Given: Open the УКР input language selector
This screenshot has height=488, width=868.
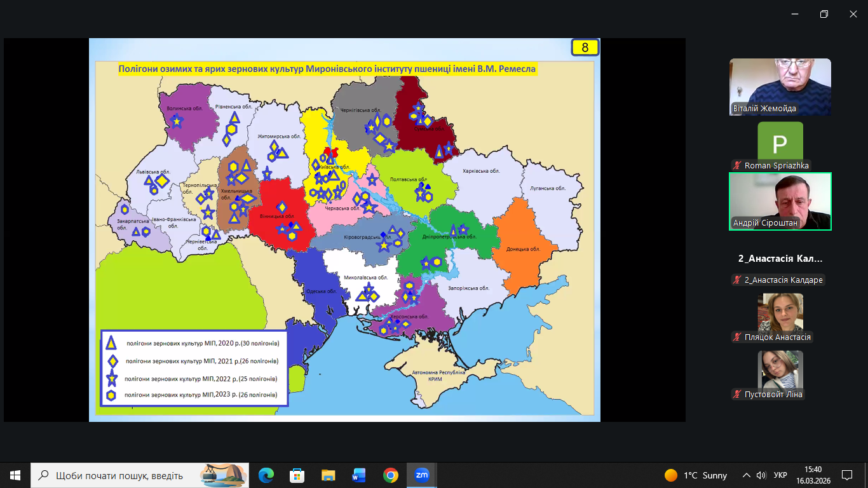Looking at the screenshot, I should tap(780, 475).
